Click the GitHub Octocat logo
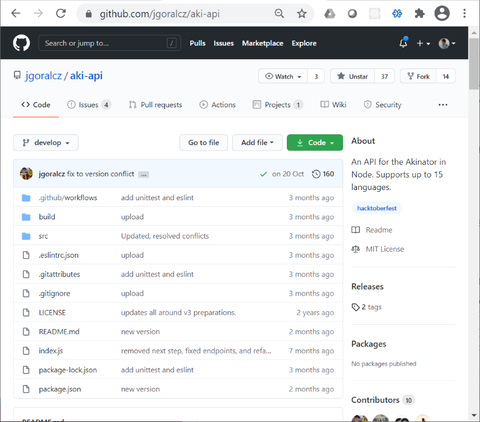The width and height of the screenshot is (480, 422). click(x=21, y=43)
